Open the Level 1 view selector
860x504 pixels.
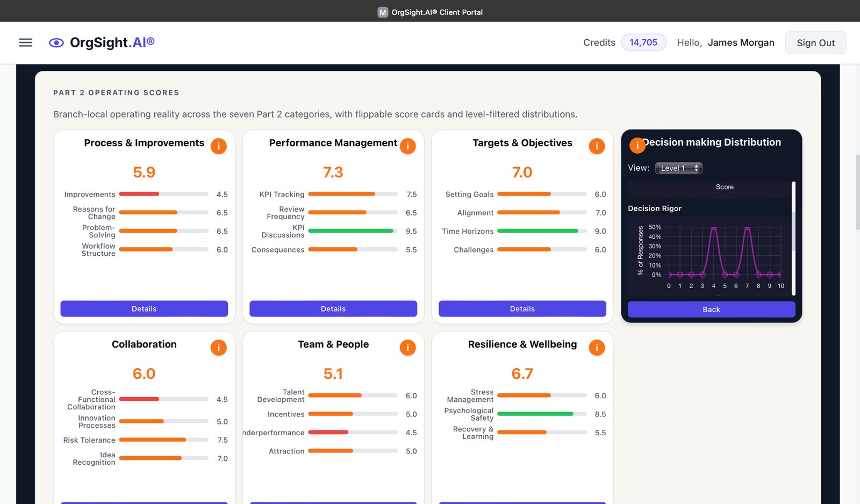point(678,168)
